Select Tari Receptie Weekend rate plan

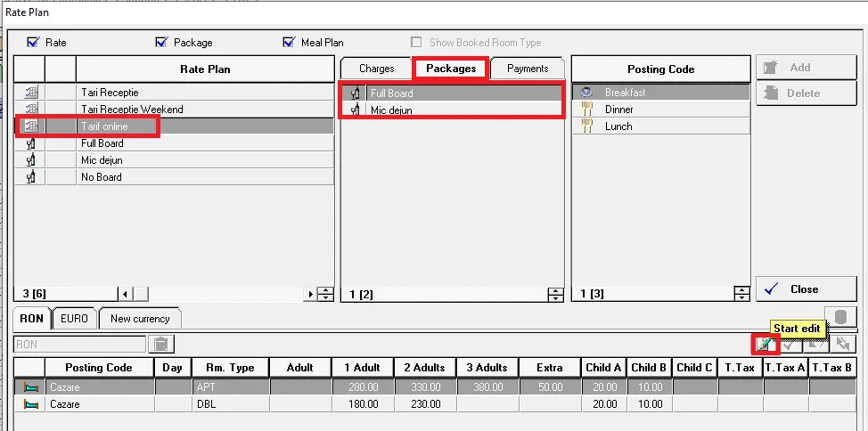pos(205,110)
